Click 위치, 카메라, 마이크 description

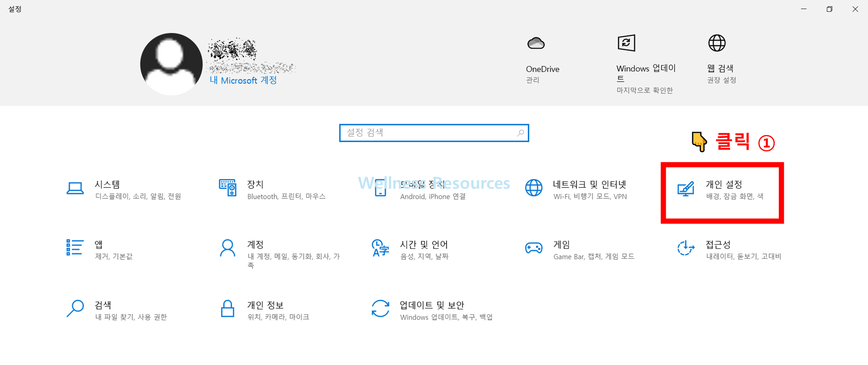point(278,317)
